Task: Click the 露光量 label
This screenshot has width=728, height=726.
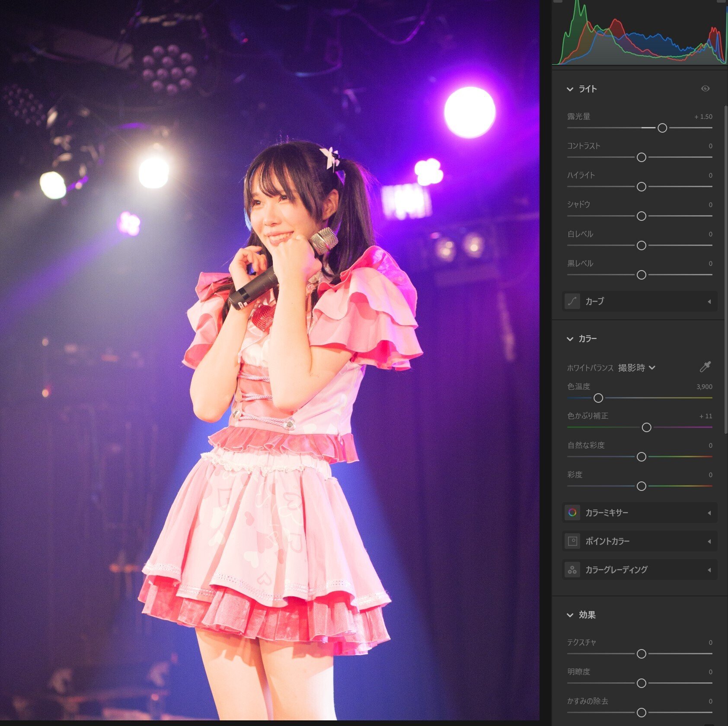Action: pos(578,117)
